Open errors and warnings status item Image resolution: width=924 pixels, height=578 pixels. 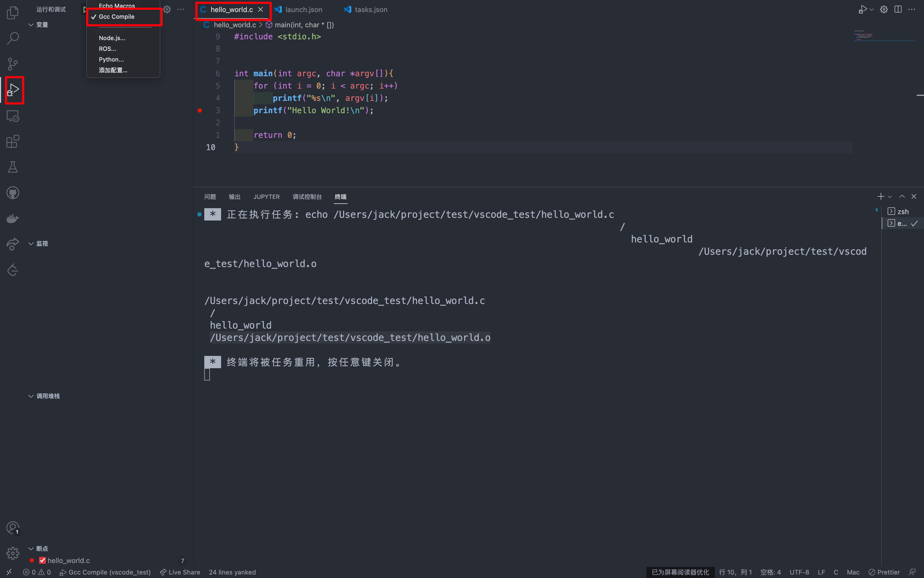[x=37, y=572]
